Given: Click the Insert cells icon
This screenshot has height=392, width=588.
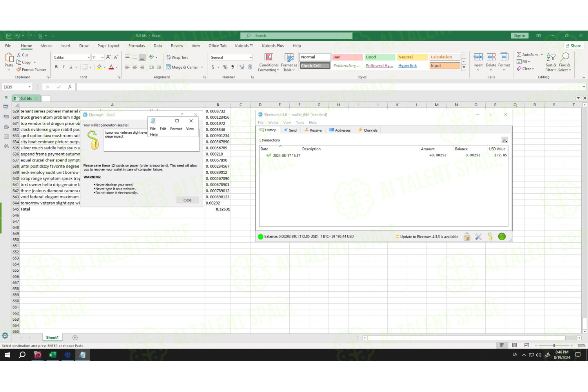Looking at the screenshot, I should 478,57.
